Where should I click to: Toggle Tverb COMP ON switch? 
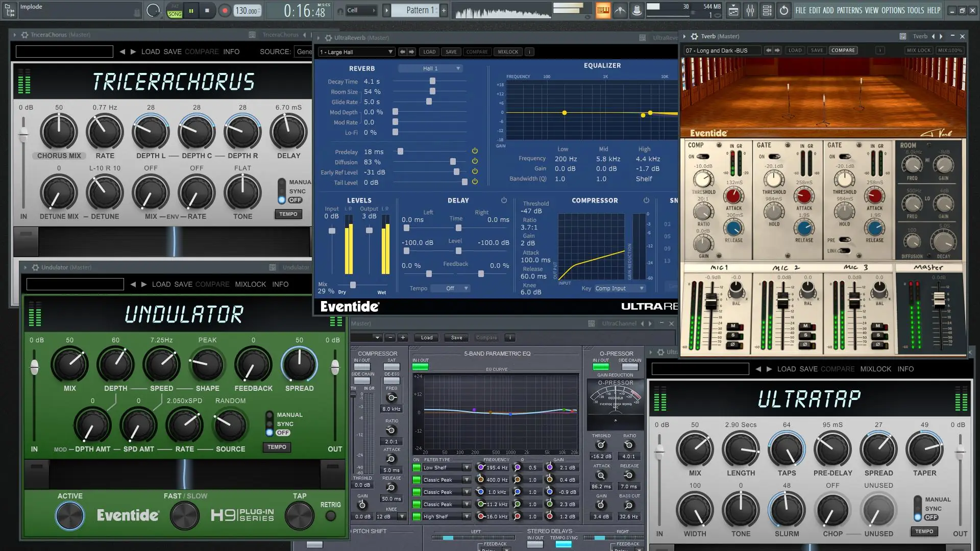pos(702,157)
